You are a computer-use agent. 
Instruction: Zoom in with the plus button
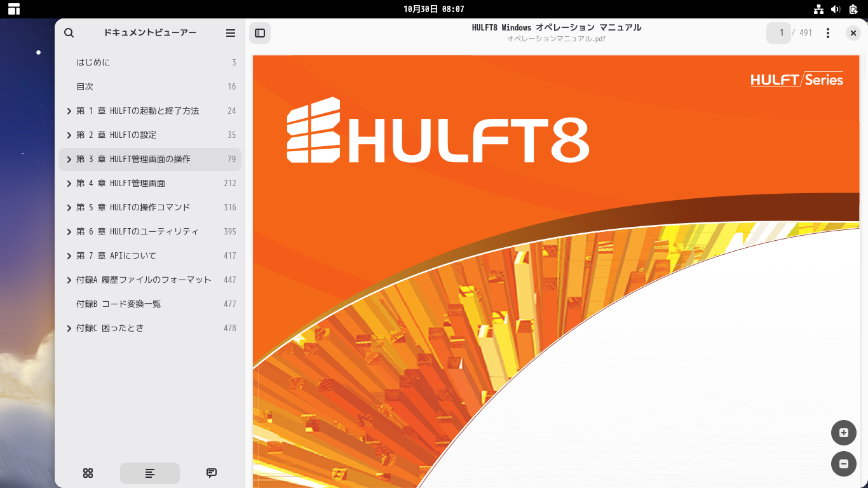click(844, 433)
